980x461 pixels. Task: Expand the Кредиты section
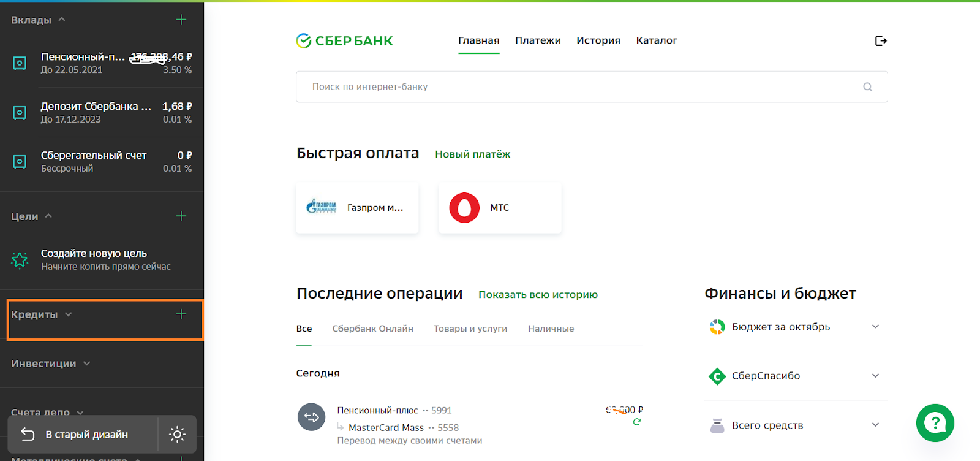[69, 314]
